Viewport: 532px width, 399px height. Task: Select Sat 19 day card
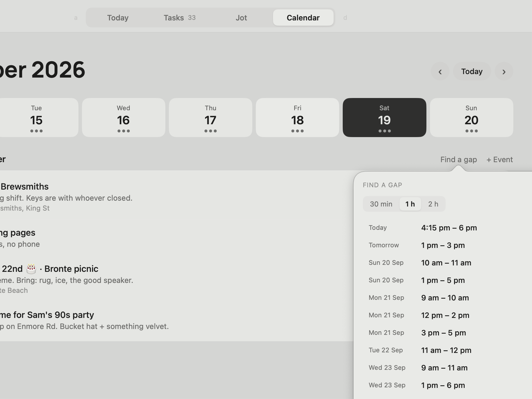point(384,118)
